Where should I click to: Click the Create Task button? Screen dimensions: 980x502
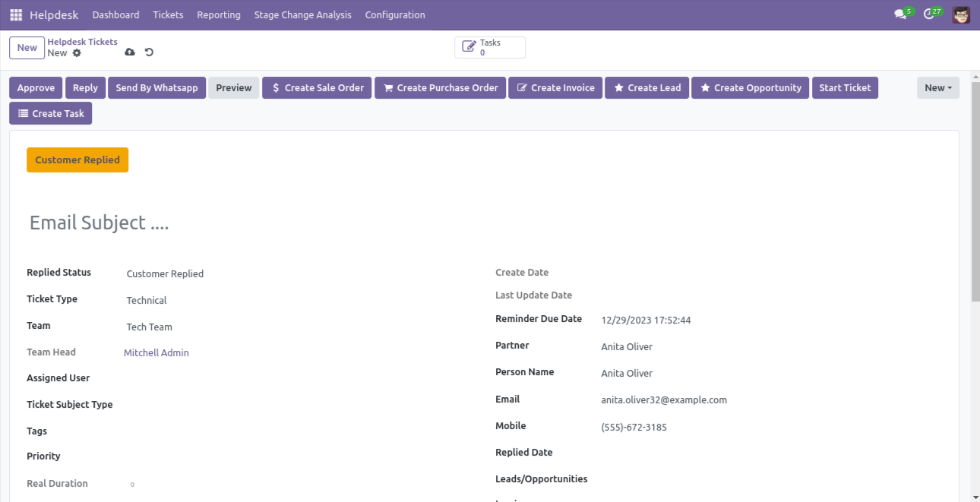point(50,114)
